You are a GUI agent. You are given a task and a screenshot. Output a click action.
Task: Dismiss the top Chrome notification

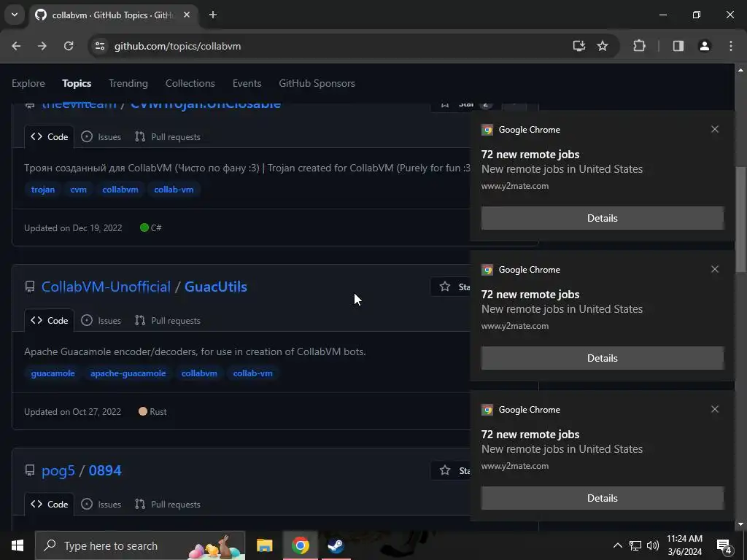(x=715, y=129)
